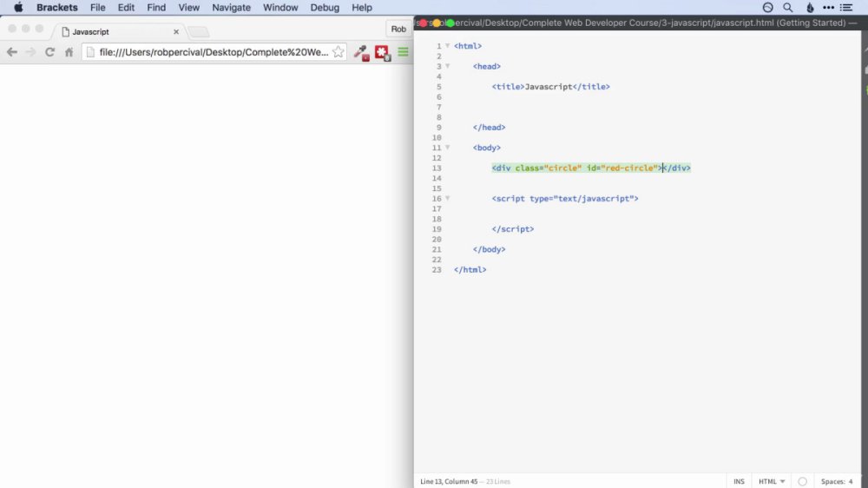868x488 pixels.
Task: Open Notification Center list icon
Action: click(x=846, y=8)
